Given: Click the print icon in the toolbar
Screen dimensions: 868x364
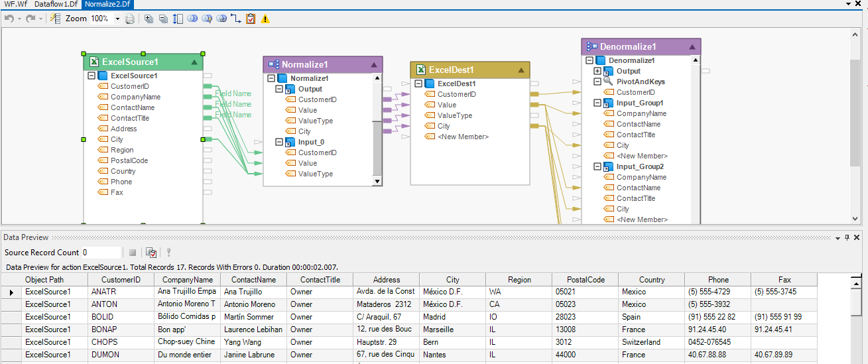Looking at the screenshot, I should (x=131, y=19).
